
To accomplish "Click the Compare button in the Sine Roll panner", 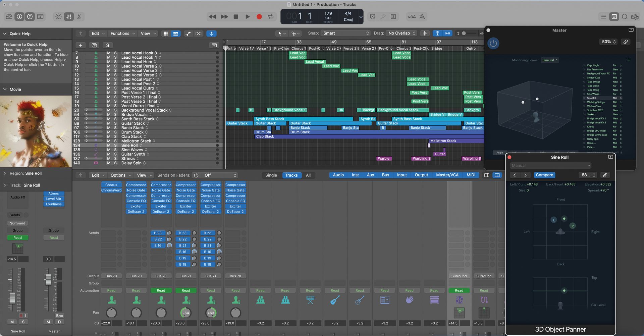I will click(x=544, y=175).
